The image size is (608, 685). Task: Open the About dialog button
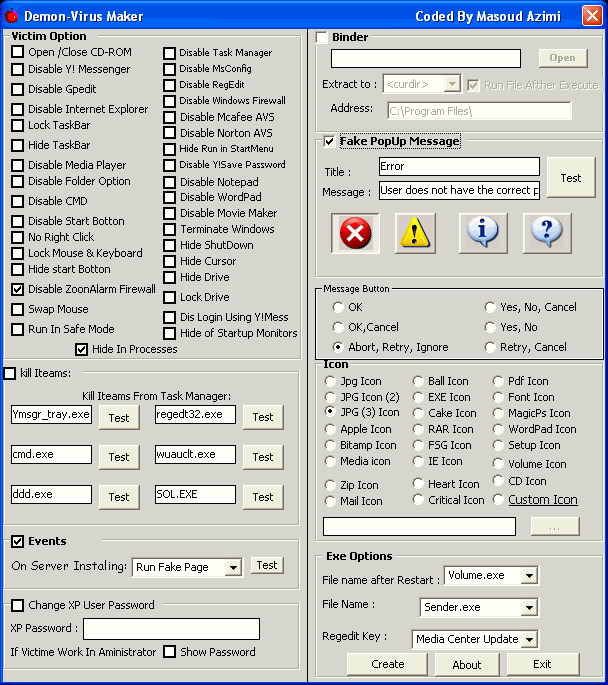tap(467, 664)
